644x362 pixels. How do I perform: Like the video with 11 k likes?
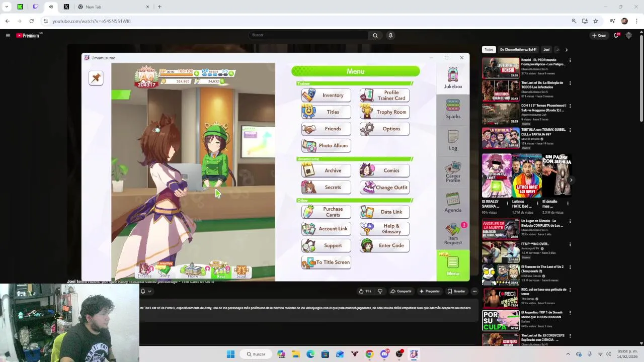click(365, 291)
